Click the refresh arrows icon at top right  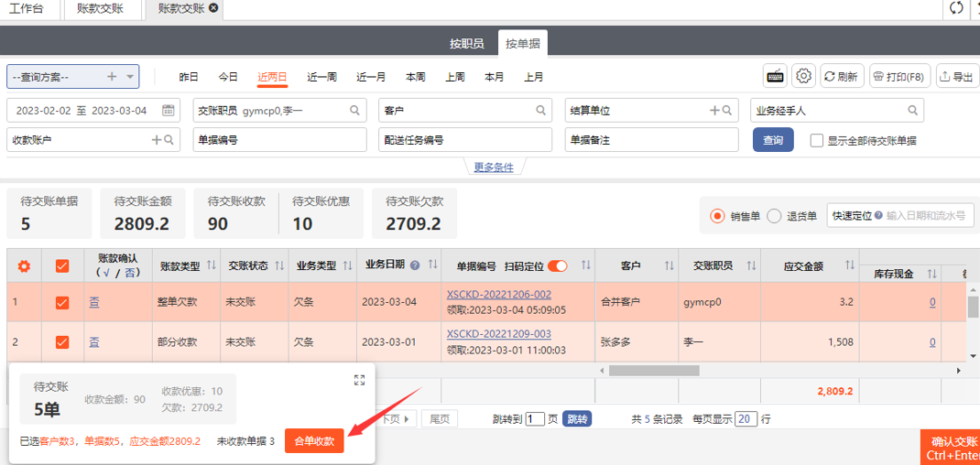coord(956,8)
